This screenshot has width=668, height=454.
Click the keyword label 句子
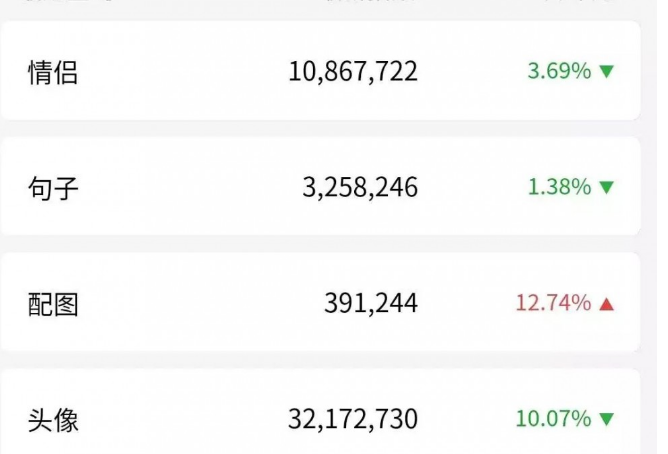53,188
